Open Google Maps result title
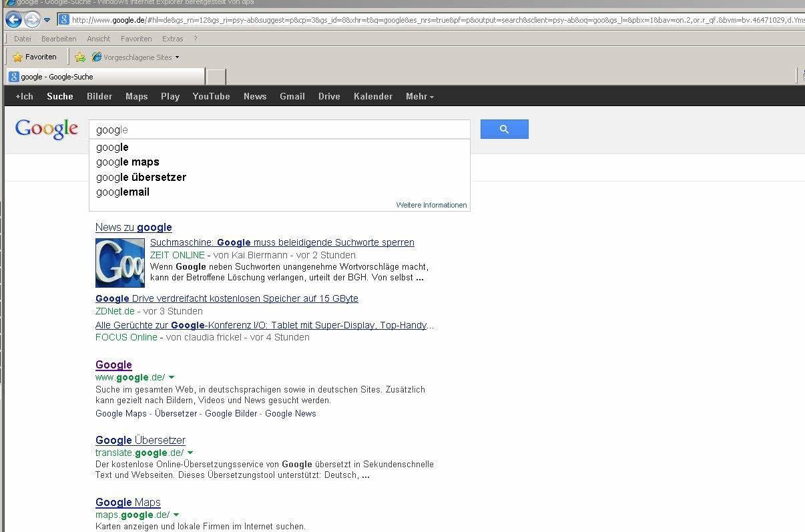This screenshot has width=805, height=532. [128, 502]
